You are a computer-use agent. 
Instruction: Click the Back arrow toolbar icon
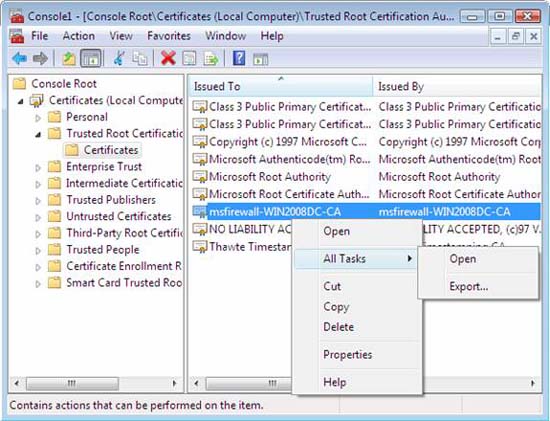coord(19,58)
